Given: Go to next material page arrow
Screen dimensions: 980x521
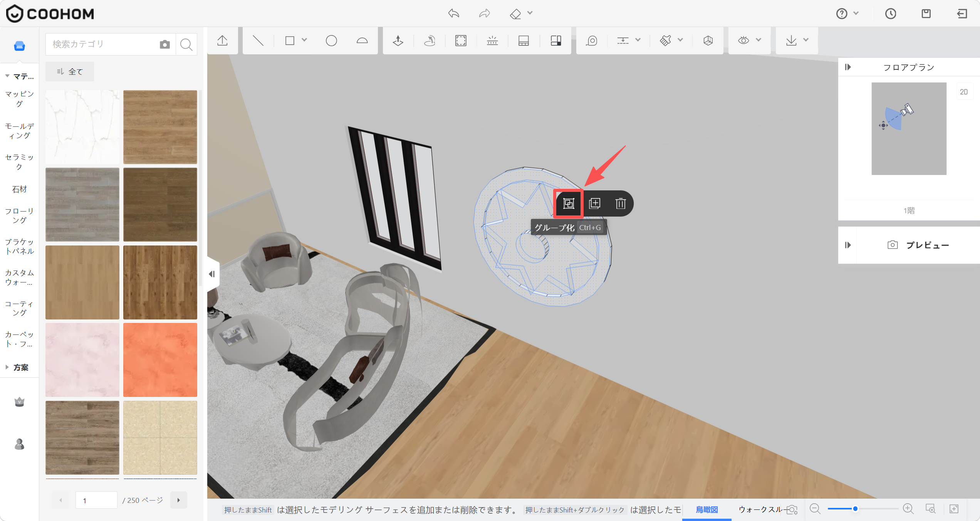Looking at the screenshot, I should pos(178,500).
